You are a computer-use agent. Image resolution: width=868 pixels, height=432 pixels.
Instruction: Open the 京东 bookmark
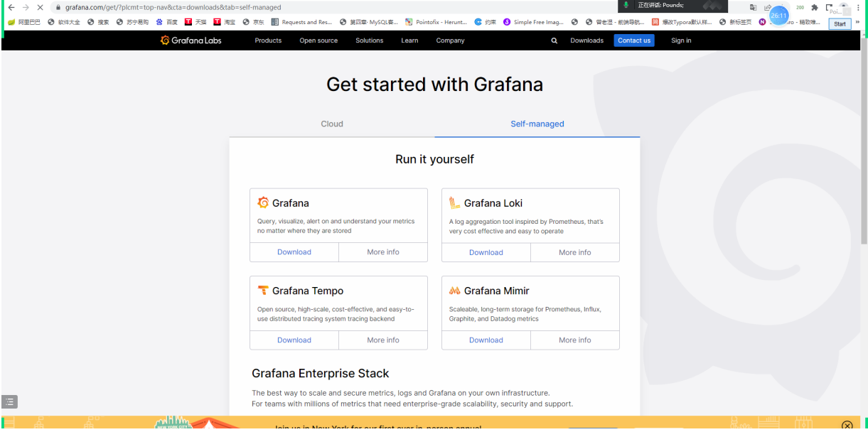[x=253, y=22]
